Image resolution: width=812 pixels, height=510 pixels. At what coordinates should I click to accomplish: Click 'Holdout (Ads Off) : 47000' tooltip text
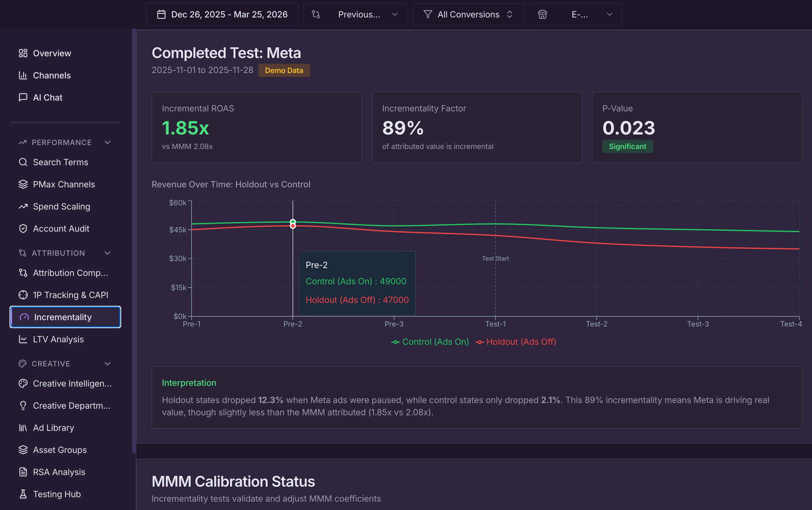tap(357, 300)
